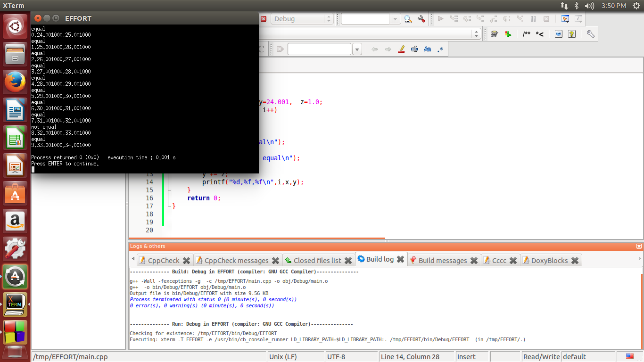
Task: Open LibreOffice Impress from the launcher
Action: pos(16,165)
